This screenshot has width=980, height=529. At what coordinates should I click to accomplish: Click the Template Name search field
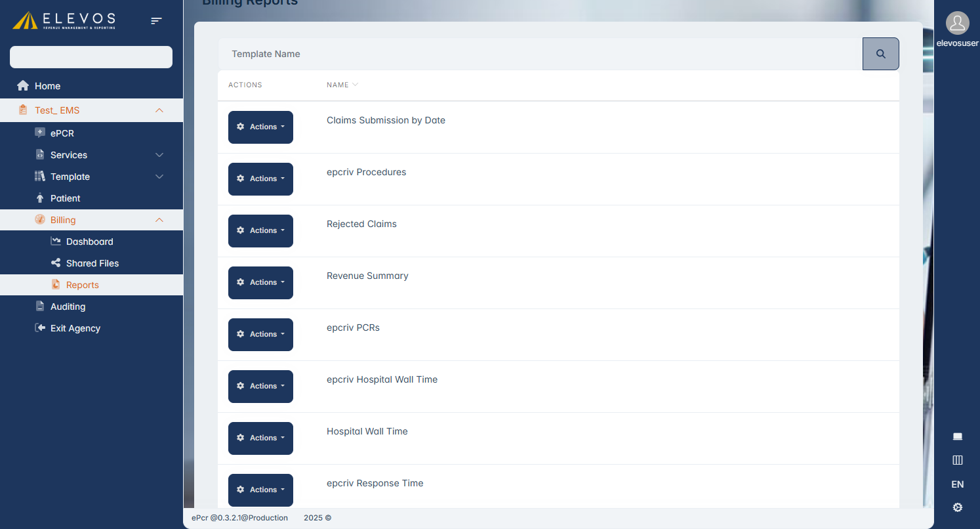point(539,54)
